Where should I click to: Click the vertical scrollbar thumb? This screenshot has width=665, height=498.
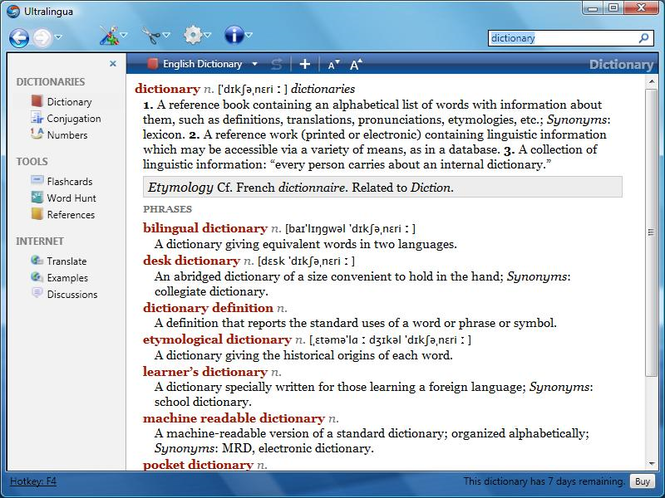click(x=651, y=232)
